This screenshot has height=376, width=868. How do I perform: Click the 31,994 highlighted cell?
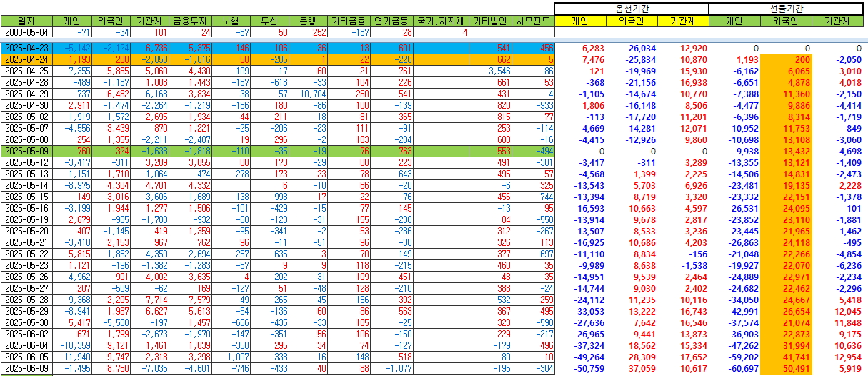[785, 346]
